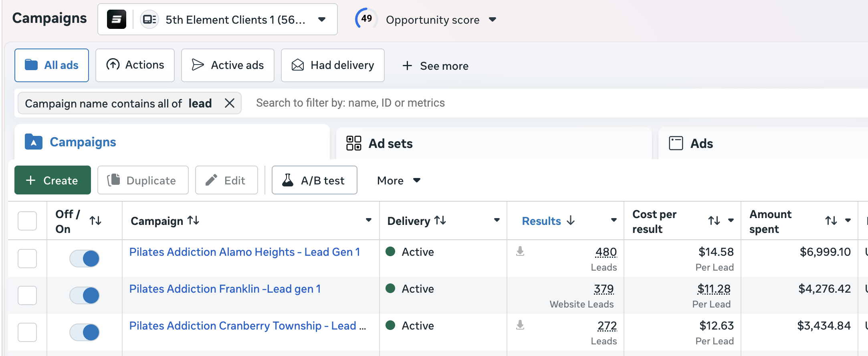Click the opportunity score 49 circle
Image resolution: width=868 pixels, height=356 pixels.
pyautogui.click(x=366, y=19)
